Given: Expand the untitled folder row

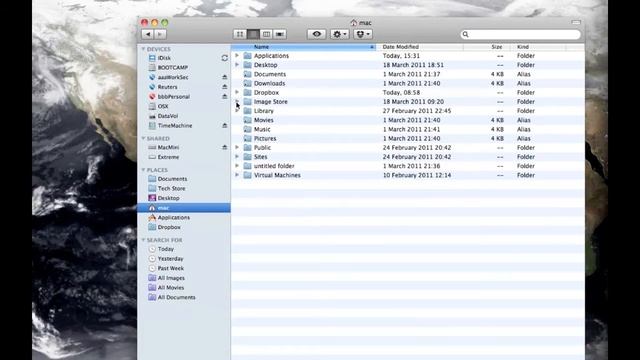Looking at the screenshot, I should (x=237, y=166).
